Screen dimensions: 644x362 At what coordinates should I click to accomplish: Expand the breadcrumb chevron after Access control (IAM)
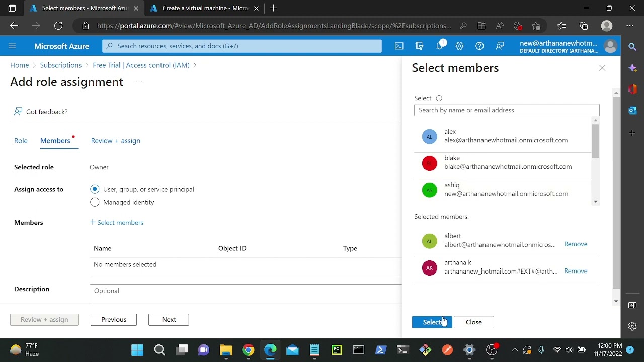coord(195,65)
